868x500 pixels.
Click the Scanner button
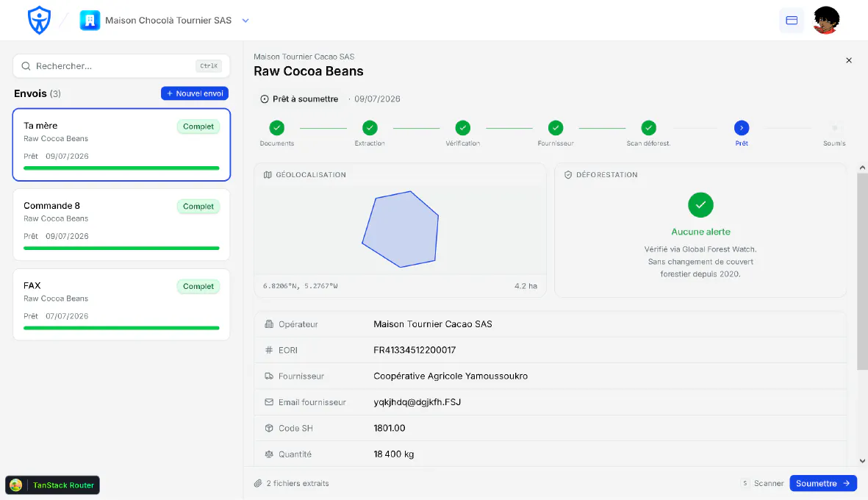[x=763, y=483]
